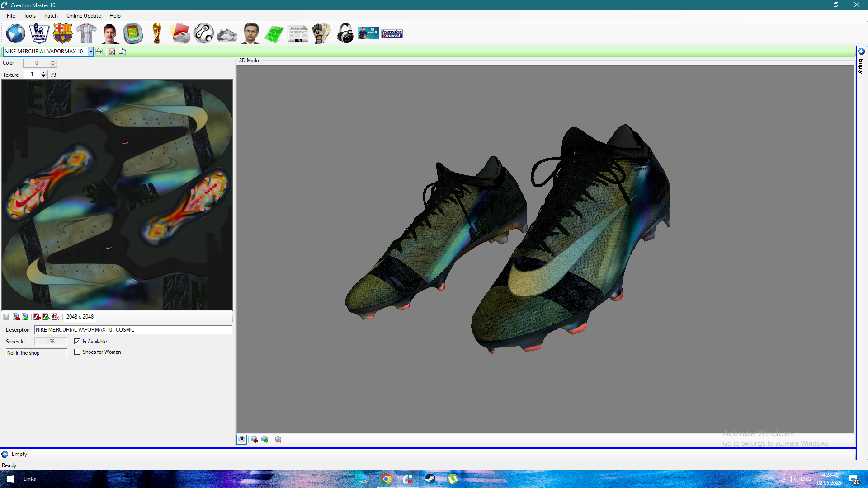Click the ENG language indicator
The height and width of the screenshot is (488, 868).
pos(806,479)
